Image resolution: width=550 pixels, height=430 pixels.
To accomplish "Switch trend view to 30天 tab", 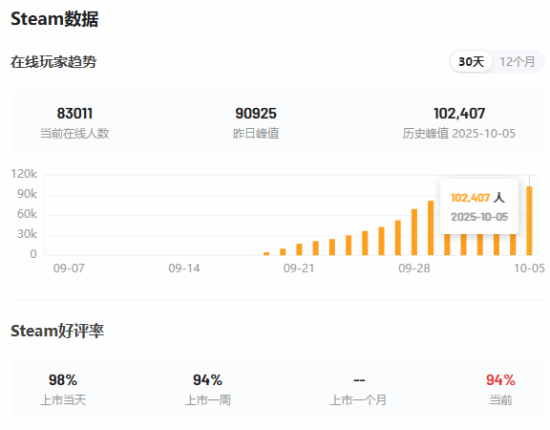I will (471, 62).
